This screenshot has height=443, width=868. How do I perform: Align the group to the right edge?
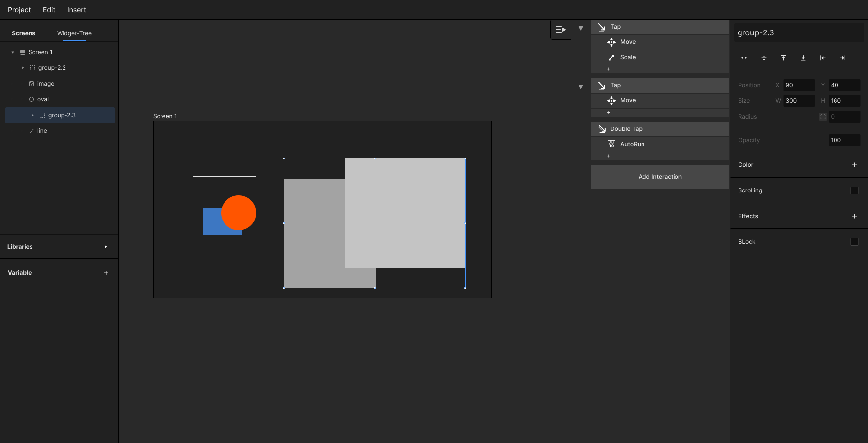point(842,58)
